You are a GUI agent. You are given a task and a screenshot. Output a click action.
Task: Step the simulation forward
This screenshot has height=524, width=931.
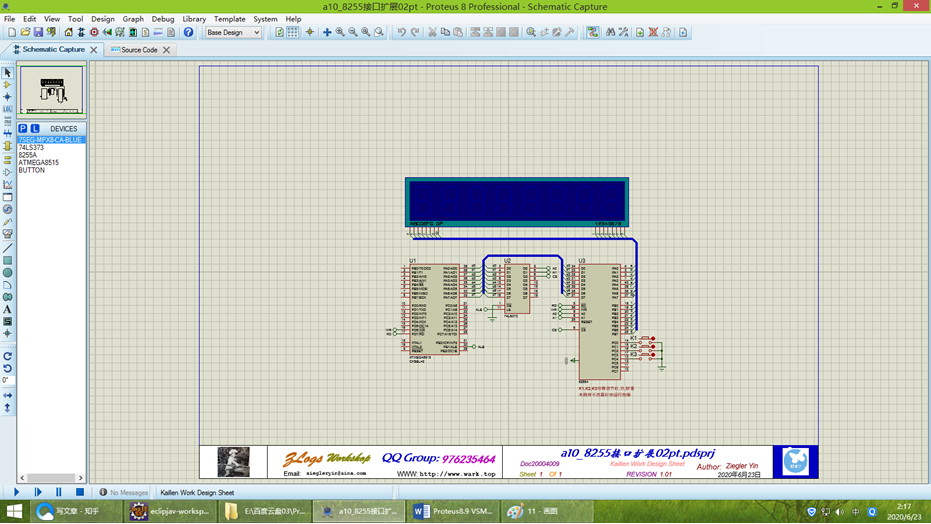click(38, 492)
